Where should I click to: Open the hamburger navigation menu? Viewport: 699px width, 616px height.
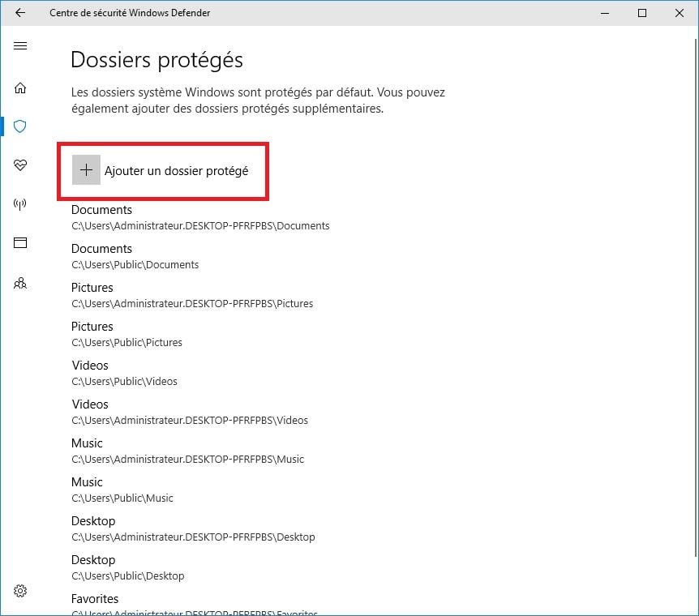click(x=20, y=46)
